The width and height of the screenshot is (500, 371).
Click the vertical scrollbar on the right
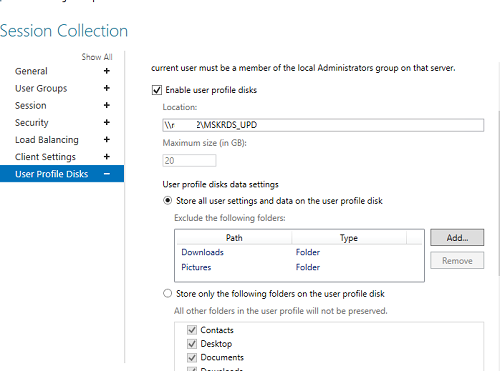point(498,193)
